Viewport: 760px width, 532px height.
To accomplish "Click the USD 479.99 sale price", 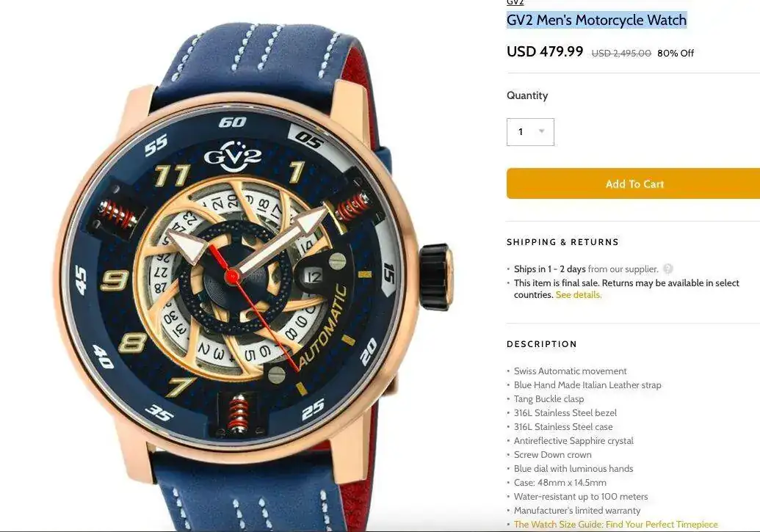I will tap(545, 51).
